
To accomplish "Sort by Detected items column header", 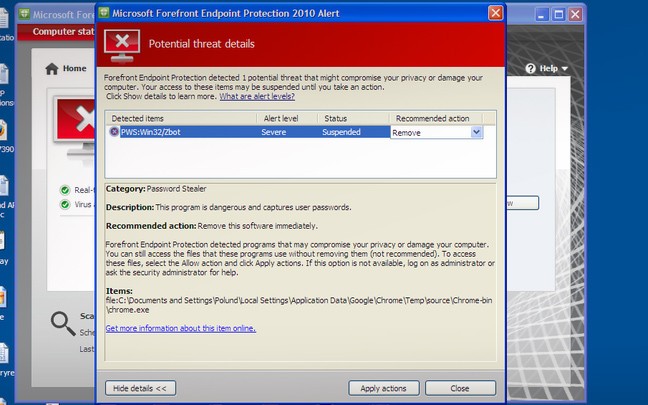I will coord(181,119).
